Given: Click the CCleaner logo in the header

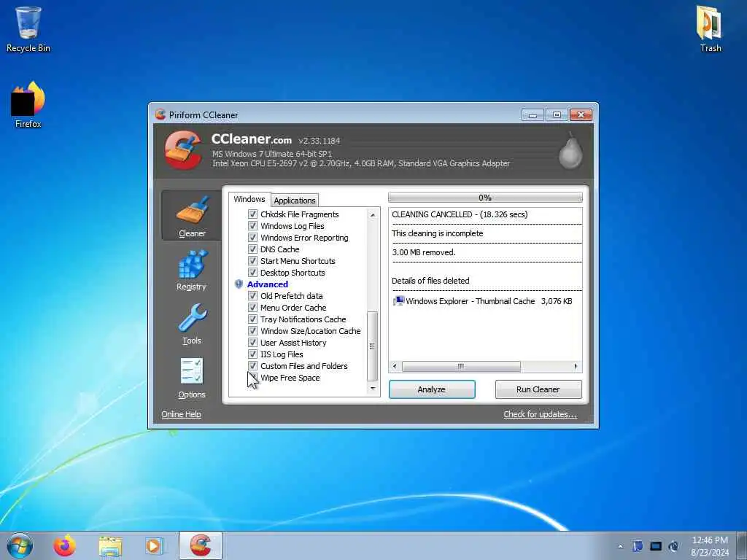Looking at the screenshot, I should coord(183,149).
